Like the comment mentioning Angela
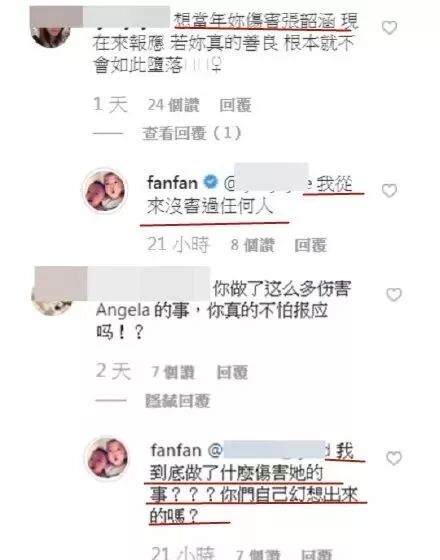The image size is (440, 560). tap(394, 295)
